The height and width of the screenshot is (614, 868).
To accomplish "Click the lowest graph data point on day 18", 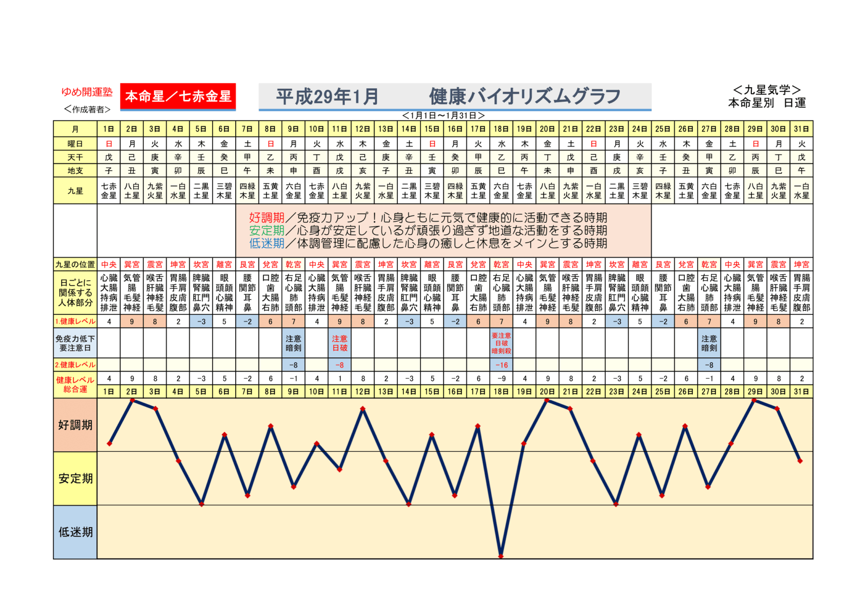I will pyautogui.click(x=501, y=556).
